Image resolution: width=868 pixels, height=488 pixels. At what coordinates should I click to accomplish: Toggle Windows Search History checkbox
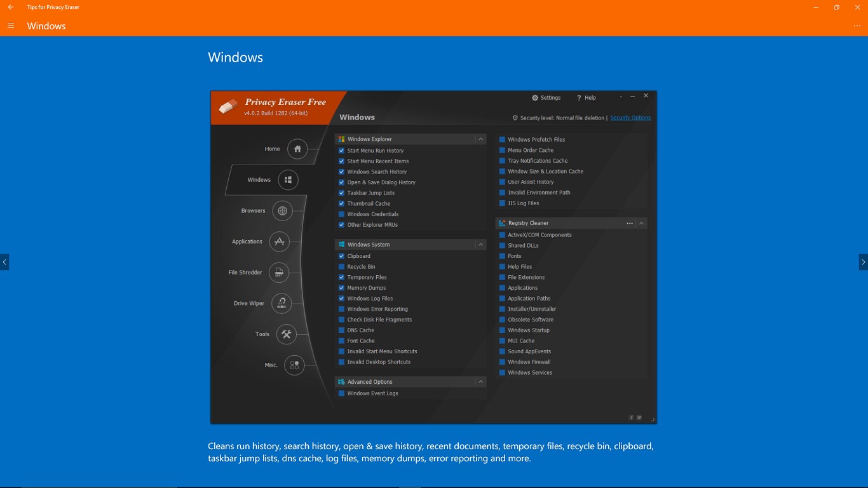coord(342,172)
